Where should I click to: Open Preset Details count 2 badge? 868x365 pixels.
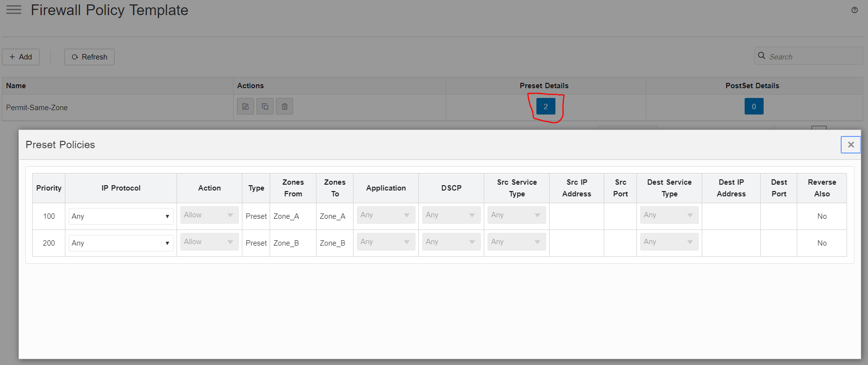point(546,106)
